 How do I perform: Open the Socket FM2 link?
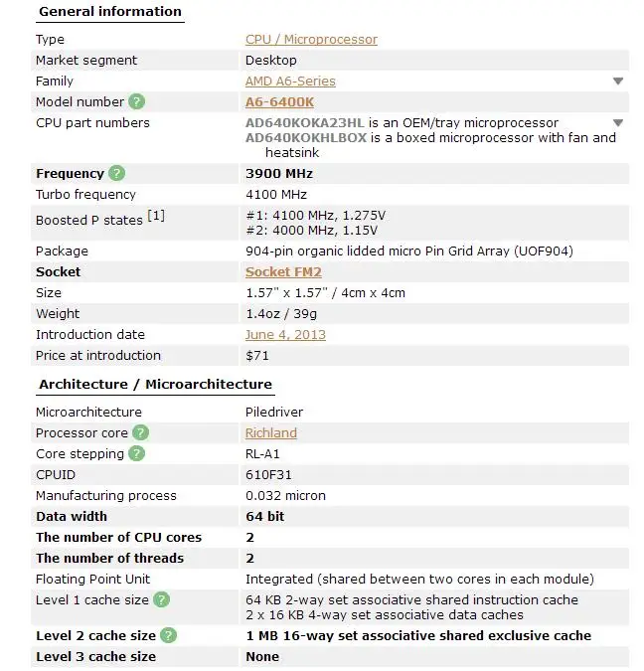(283, 272)
